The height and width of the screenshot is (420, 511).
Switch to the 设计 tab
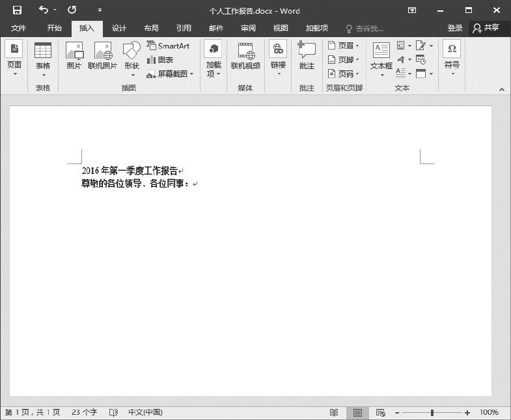tap(118, 28)
